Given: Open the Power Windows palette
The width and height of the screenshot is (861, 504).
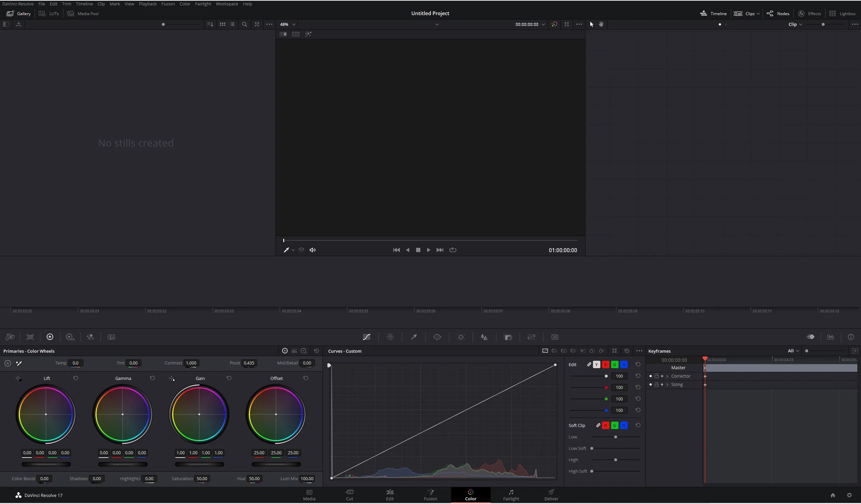Looking at the screenshot, I should tap(438, 337).
